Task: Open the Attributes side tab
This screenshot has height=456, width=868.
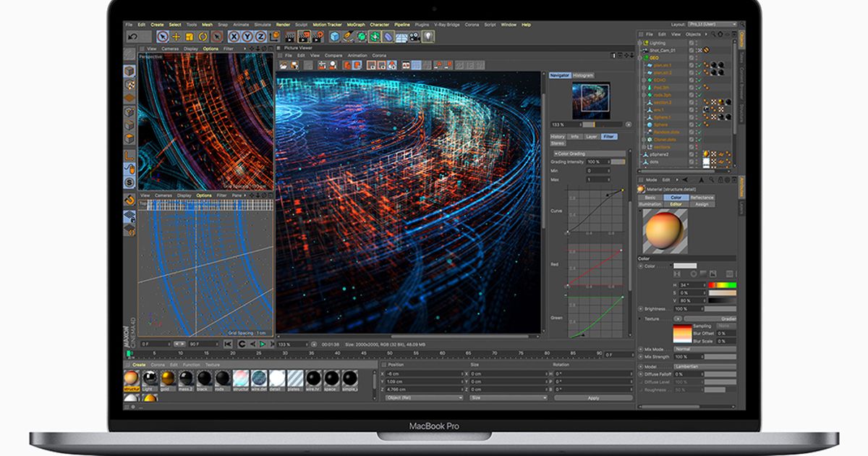Action: pyautogui.click(x=741, y=186)
